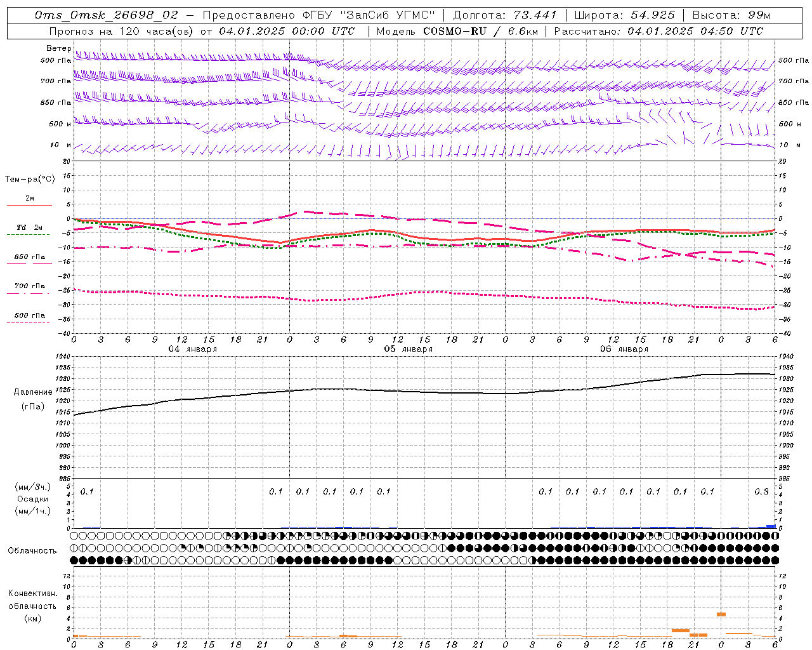Click the Рассчитано: 04.01.2025 04:50 UTC timestamp
812x650 pixels.
658,31
